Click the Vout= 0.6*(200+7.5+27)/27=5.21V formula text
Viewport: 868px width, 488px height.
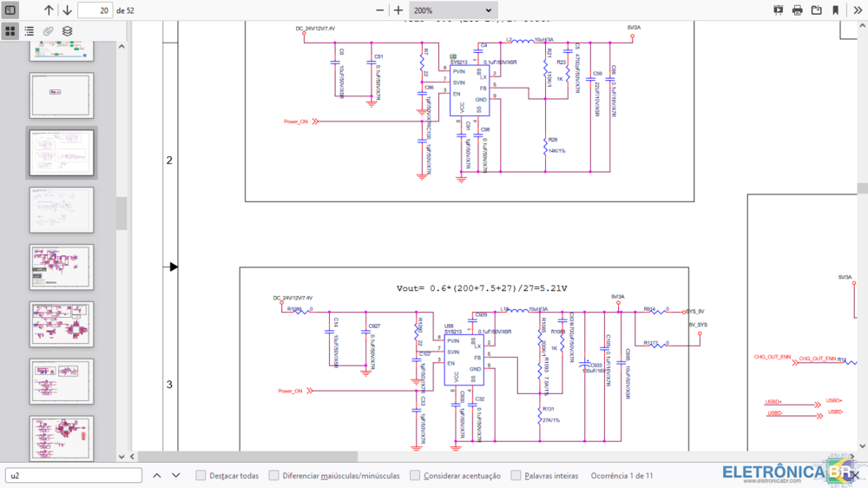click(x=482, y=288)
